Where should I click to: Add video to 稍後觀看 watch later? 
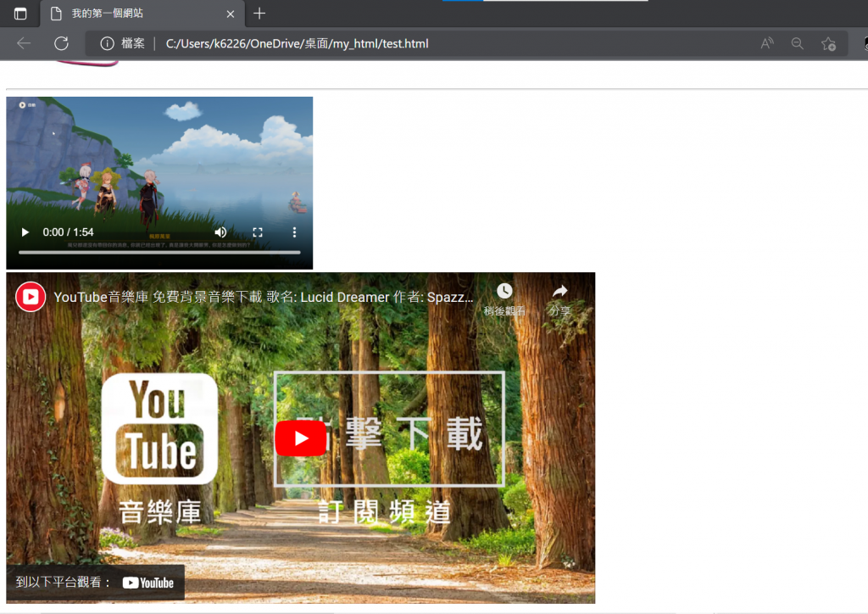click(504, 299)
